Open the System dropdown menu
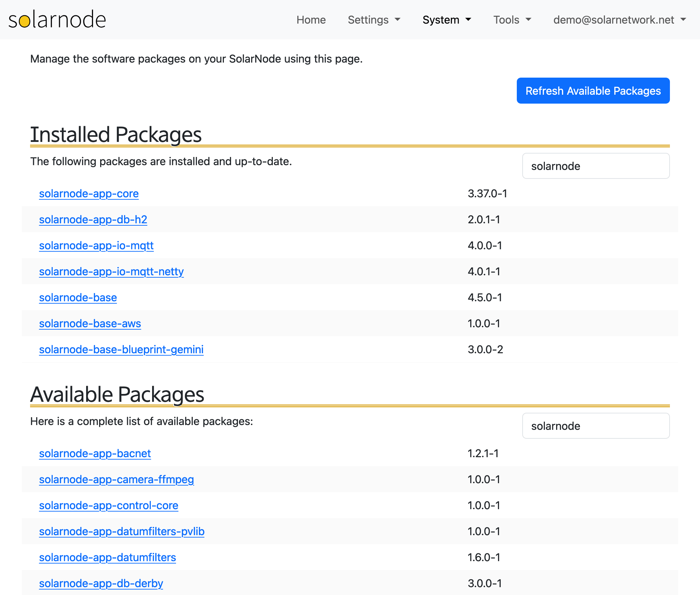Image resolution: width=700 pixels, height=595 pixels. pyautogui.click(x=447, y=20)
